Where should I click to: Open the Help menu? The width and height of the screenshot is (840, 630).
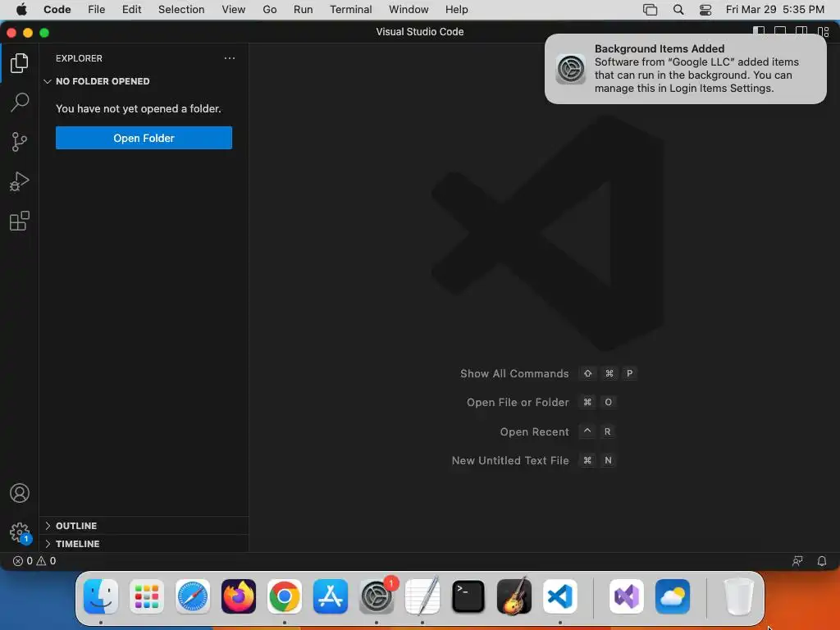[x=456, y=10]
